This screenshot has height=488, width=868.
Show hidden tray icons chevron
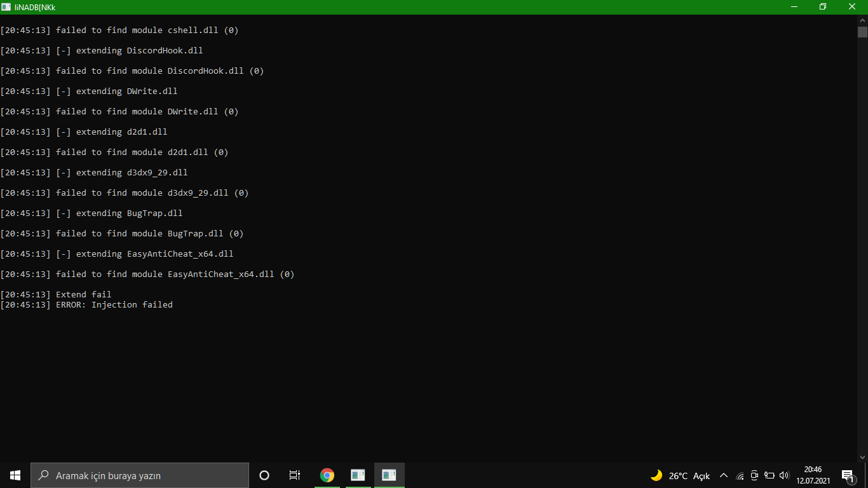(724, 475)
